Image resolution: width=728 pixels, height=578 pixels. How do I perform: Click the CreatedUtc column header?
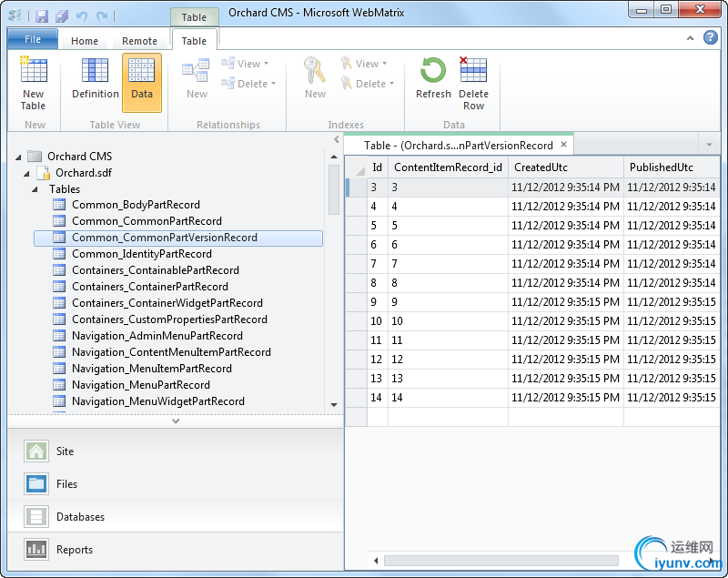(x=566, y=167)
